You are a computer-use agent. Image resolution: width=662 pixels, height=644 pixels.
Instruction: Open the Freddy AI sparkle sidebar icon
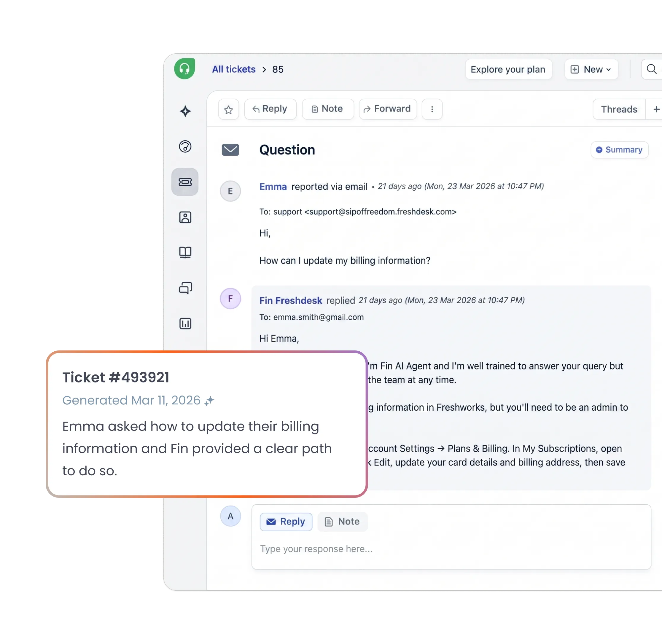pyautogui.click(x=185, y=111)
